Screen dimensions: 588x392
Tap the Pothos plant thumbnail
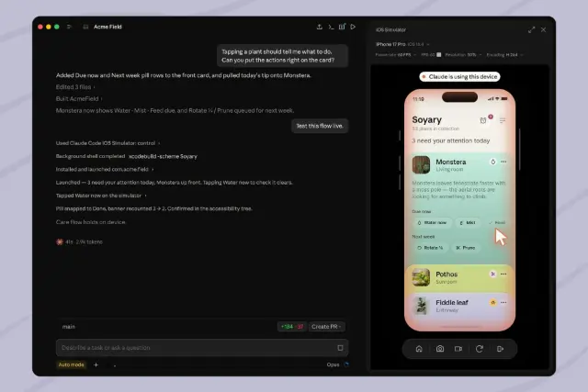421,277
